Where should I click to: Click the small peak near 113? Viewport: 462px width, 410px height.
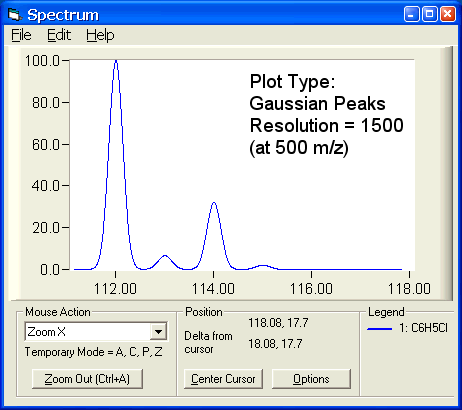point(165,256)
